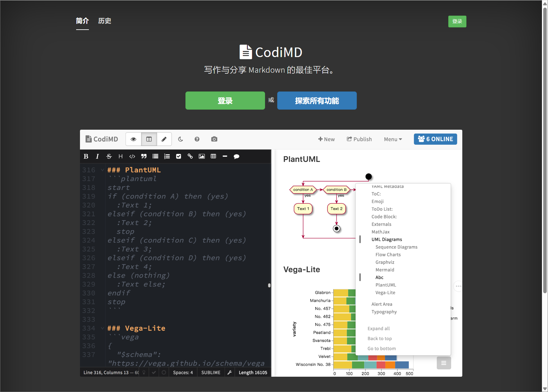Apply strikethrough from editor toolbar
The width and height of the screenshot is (548, 392).
click(109, 156)
